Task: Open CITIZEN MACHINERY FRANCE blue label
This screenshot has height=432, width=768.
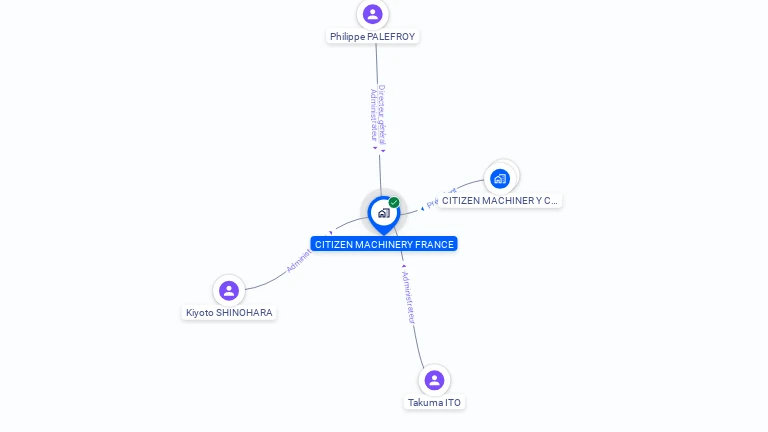Action: (x=384, y=244)
